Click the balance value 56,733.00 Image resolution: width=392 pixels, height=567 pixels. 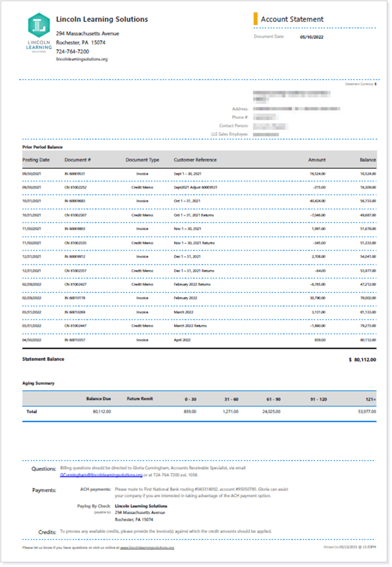point(368,201)
